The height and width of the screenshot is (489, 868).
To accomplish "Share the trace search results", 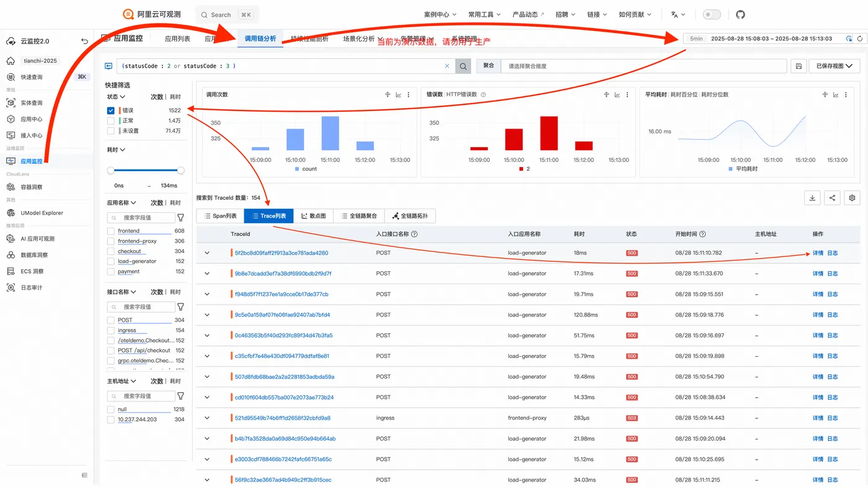I will pyautogui.click(x=832, y=198).
